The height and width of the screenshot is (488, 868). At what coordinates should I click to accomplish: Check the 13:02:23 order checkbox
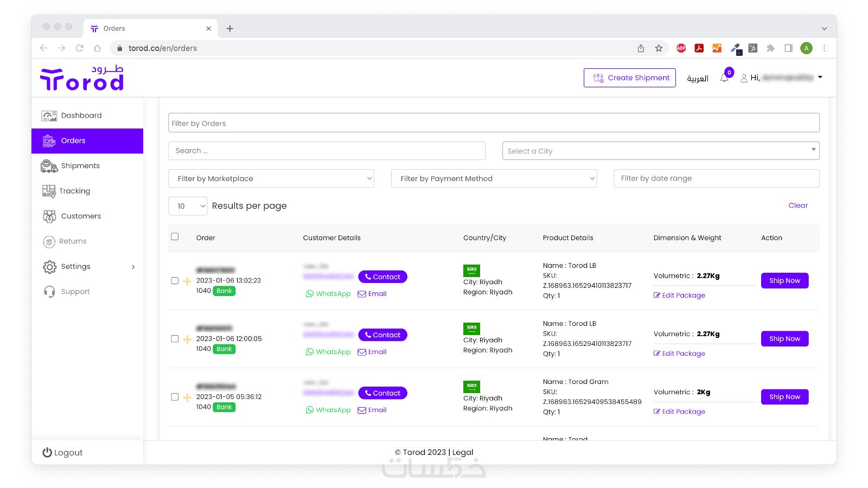pos(175,281)
